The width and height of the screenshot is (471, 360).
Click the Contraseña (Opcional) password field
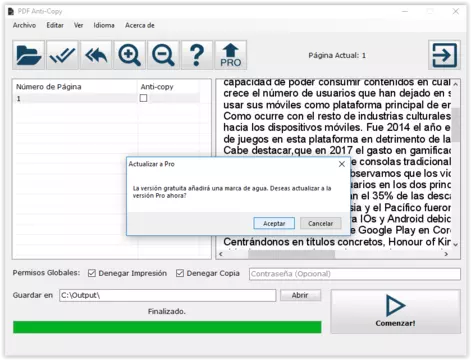tap(355, 274)
